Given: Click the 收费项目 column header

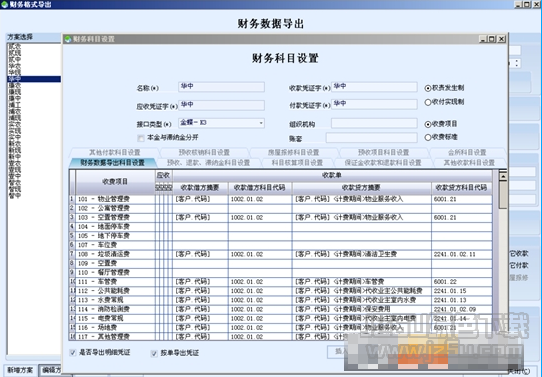Looking at the screenshot, I should 115,182.
